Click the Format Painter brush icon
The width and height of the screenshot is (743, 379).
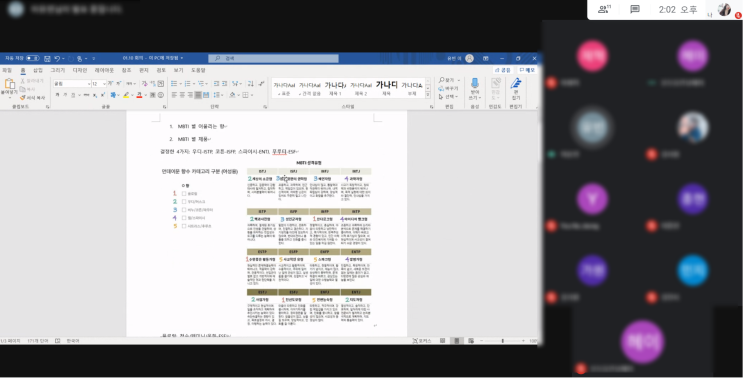pos(22,98)
